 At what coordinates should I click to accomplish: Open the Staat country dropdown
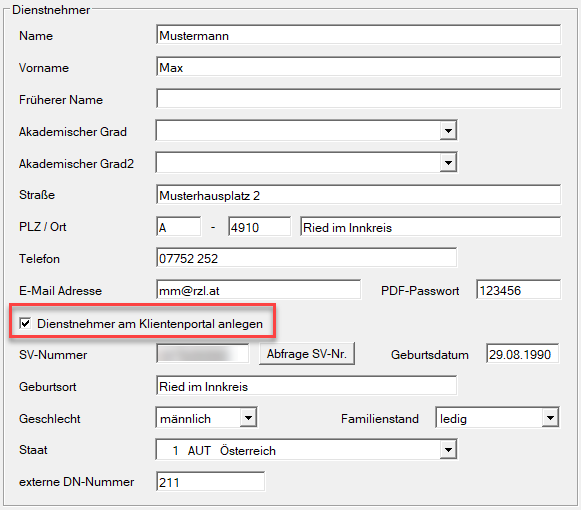(448, 450)
